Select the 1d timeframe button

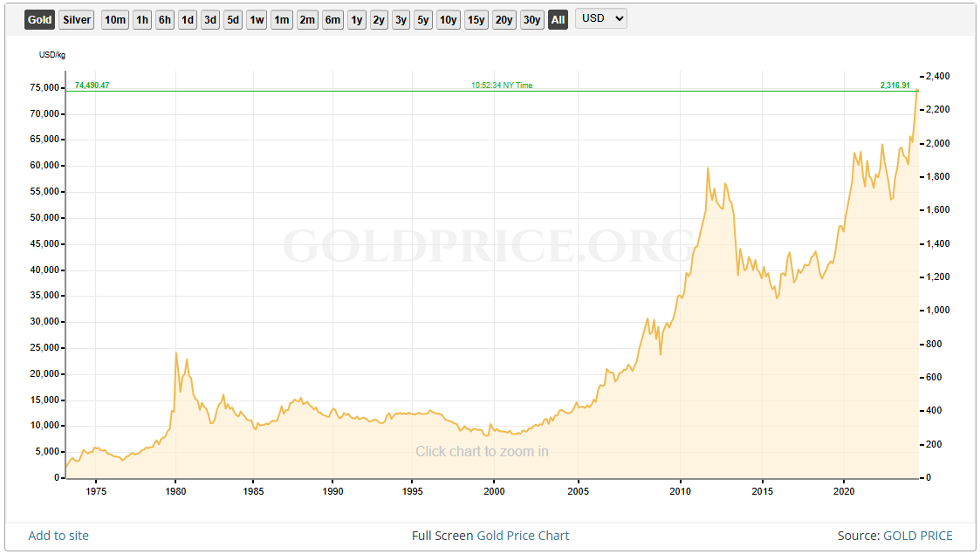[187, 18]
